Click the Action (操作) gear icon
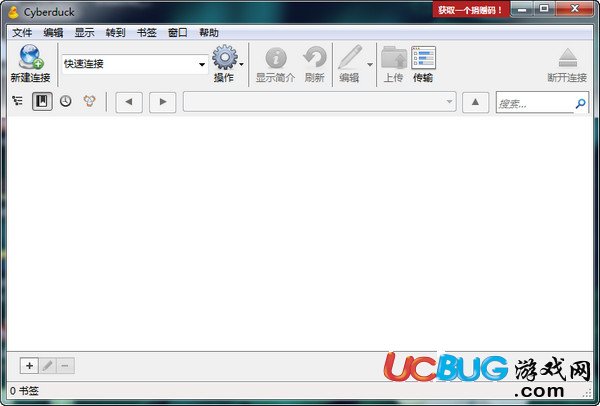Image resolution: width=600 pixels, height=406 pixels. (x=225, y=57)
